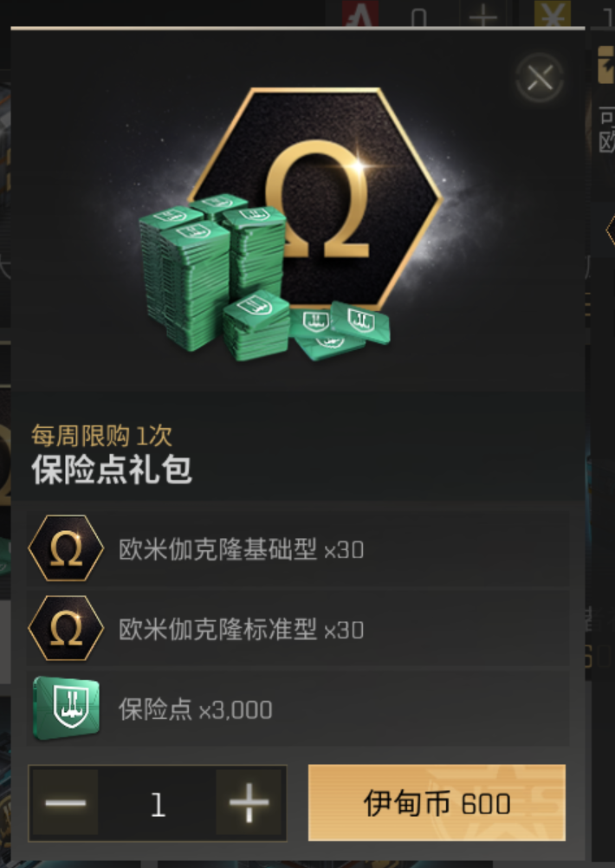Decrease purchase quantity with the minus button
Image resolution: width=615 pixels, height=868 pixels.
[65, 802]
